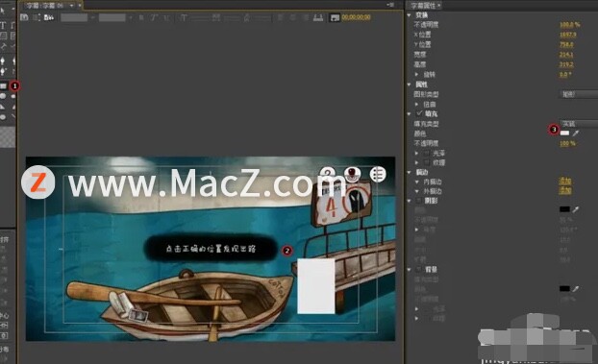
Task: Click the Y position value field
Action: coord(566,44)
